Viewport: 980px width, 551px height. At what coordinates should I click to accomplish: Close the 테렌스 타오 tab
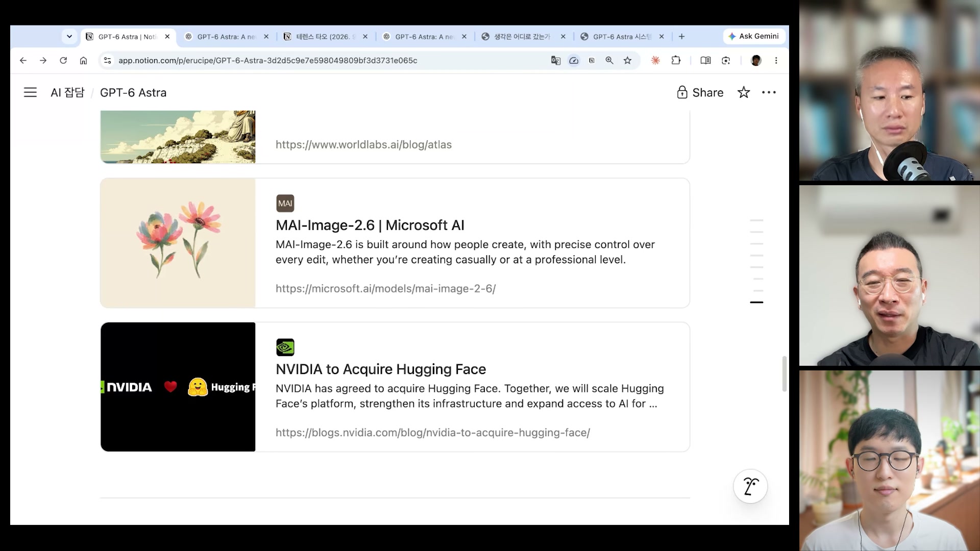[365, 37]
